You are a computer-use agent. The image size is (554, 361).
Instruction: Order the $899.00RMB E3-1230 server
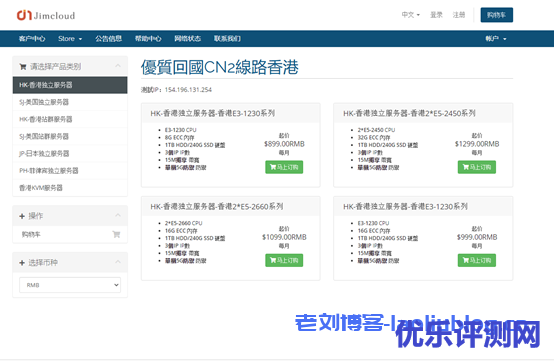pyautogui.click(x=284, y=167)
